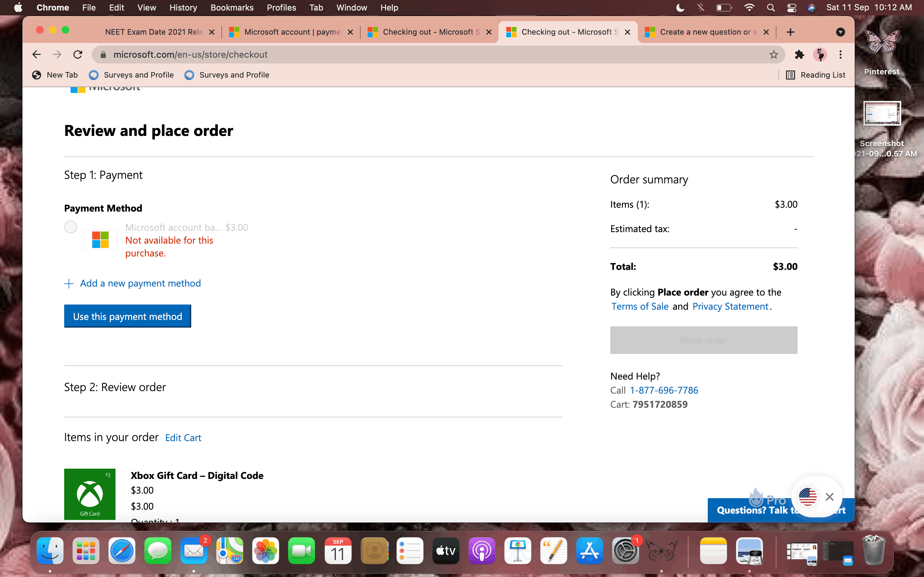Select the Profiles menu item

pyautogui.click(x=281, y=7)
